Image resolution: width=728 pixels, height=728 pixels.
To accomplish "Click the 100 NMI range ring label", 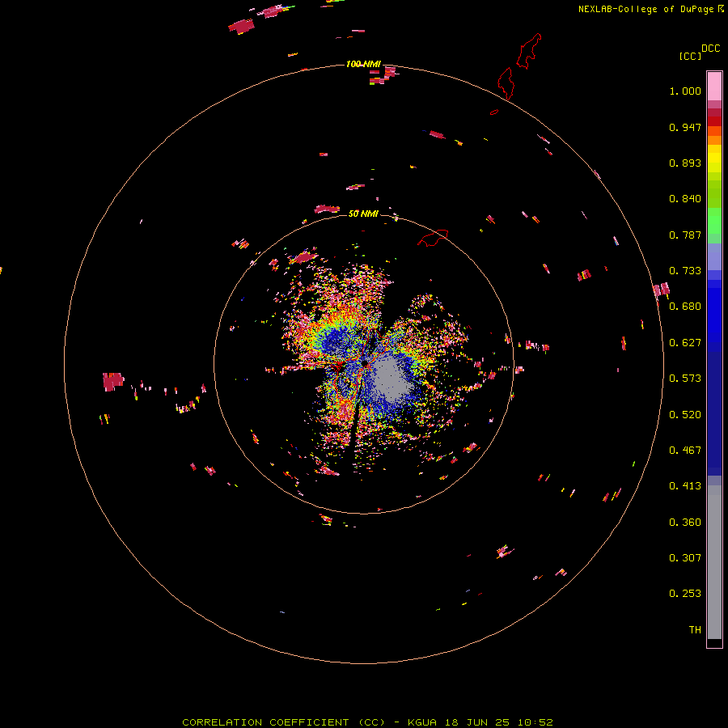I will point(363,64).
